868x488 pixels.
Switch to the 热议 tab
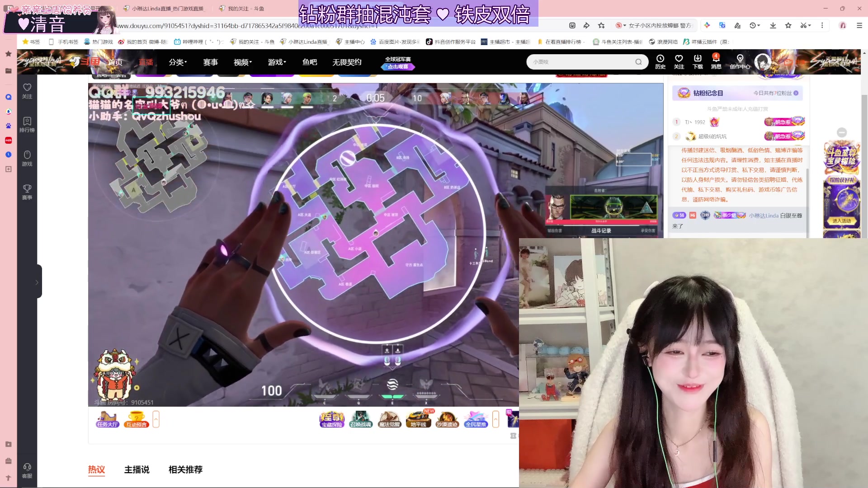96,469
